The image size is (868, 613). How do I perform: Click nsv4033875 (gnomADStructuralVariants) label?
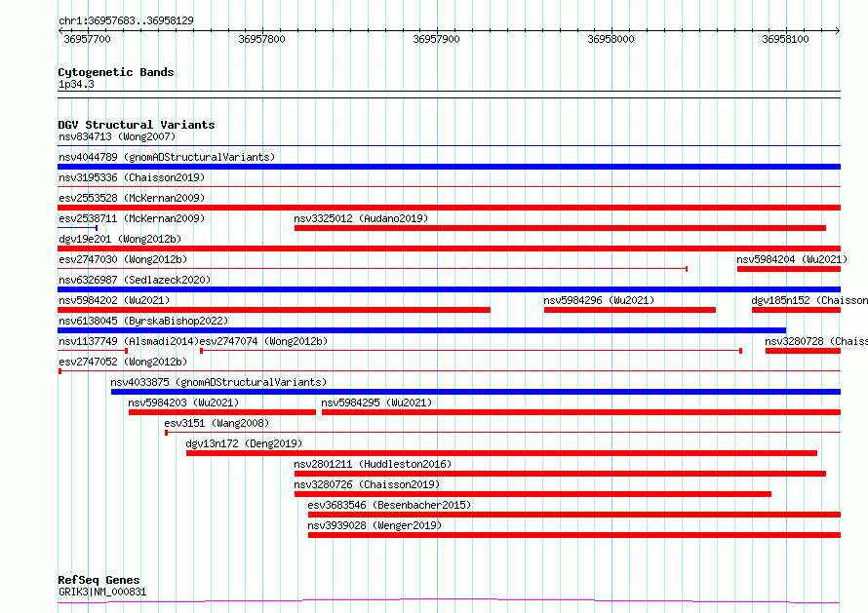click(218, 382)
